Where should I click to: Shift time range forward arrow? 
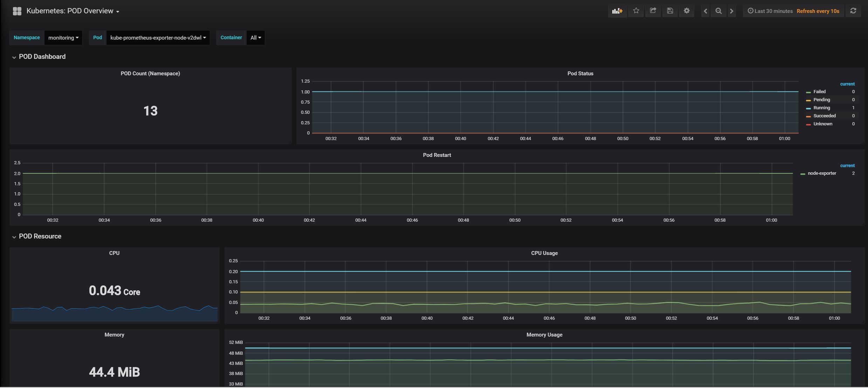coord(731,11)
